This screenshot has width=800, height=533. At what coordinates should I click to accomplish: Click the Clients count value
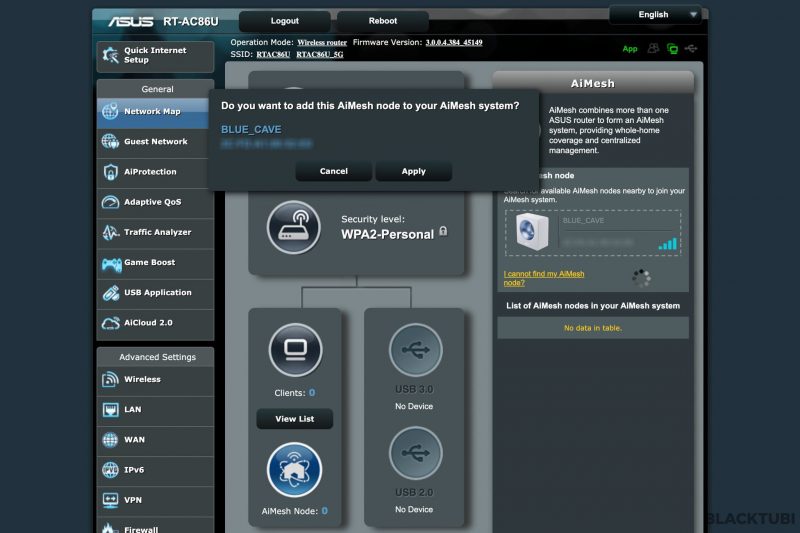(312, 393)
